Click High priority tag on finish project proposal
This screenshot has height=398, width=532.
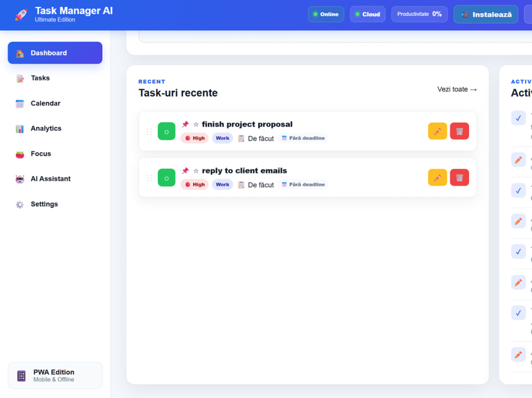[195, 138]
